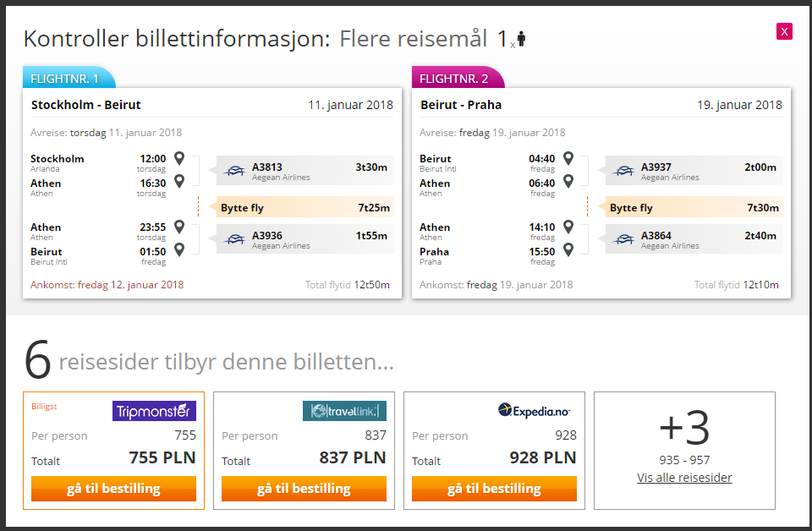Open the Vis alle reisesider link

pyautogui.click(x=684, y=478)
